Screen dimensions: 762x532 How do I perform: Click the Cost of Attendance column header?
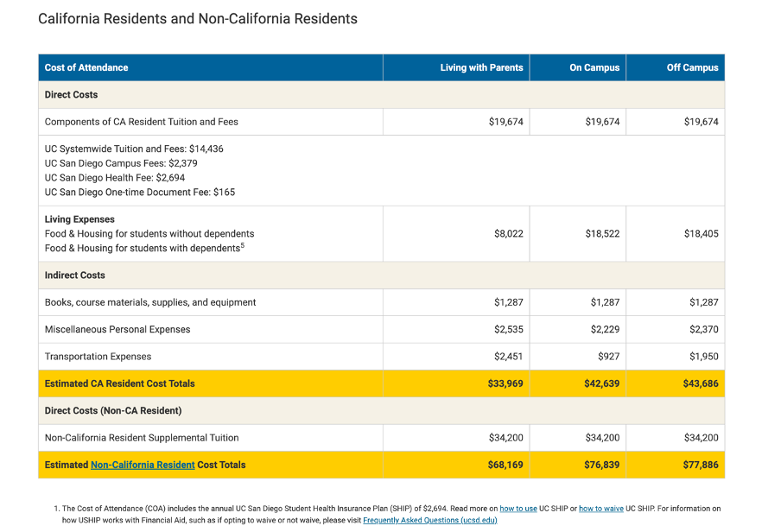(86, 67)
